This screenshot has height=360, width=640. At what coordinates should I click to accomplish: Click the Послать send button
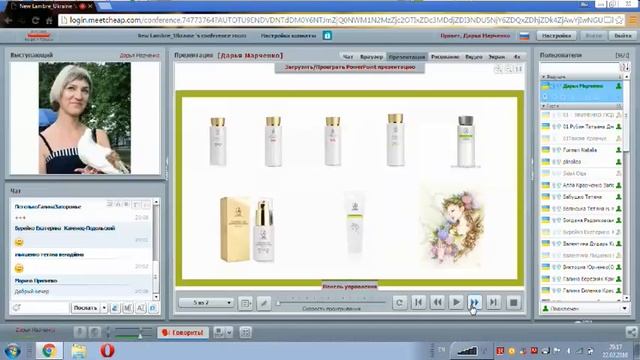pos(85,308)
